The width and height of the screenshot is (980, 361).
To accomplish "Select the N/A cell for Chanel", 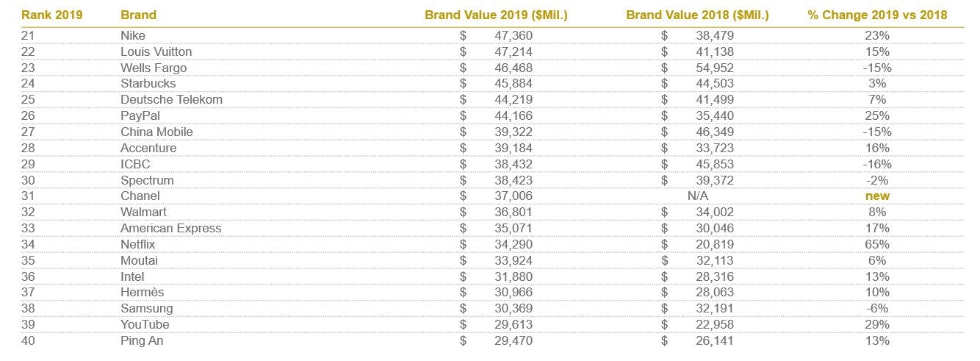I will coord(697,196).
